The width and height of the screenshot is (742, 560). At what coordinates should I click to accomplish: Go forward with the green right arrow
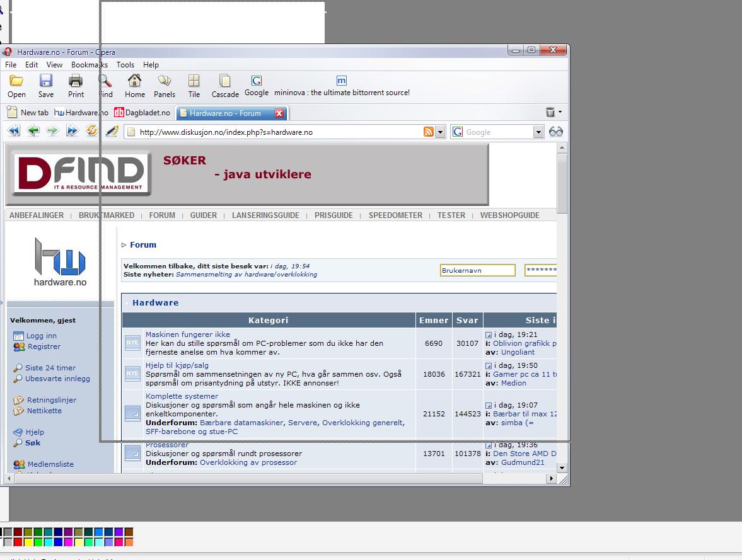[52, 130]
